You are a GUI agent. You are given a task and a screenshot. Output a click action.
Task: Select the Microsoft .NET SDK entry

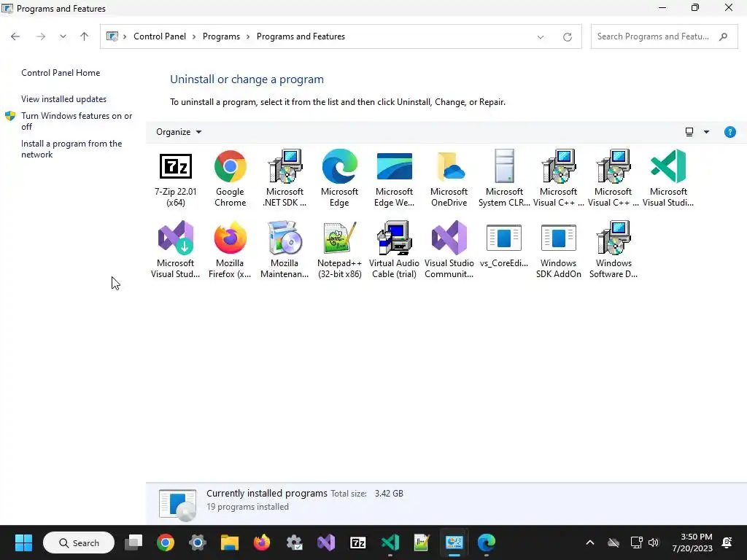285,179
